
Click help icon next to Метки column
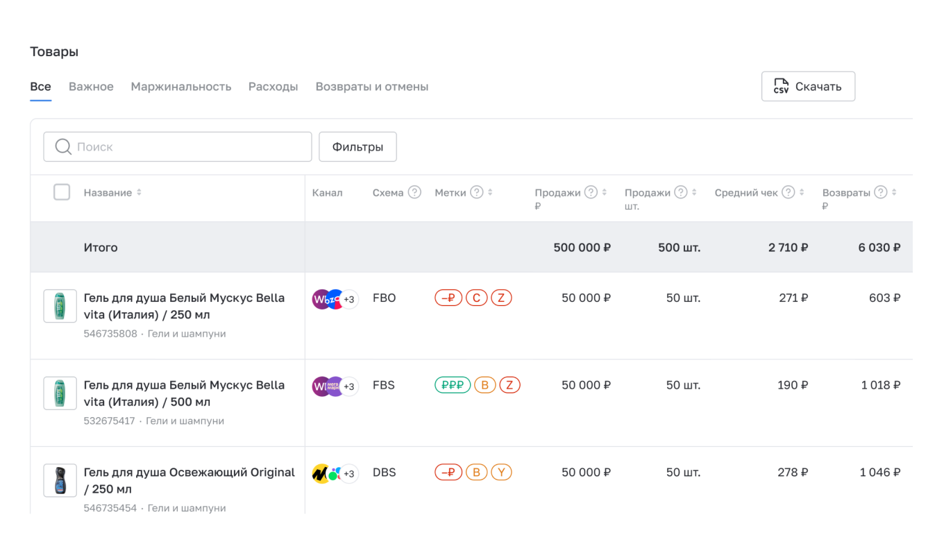[x=477, y=192]
